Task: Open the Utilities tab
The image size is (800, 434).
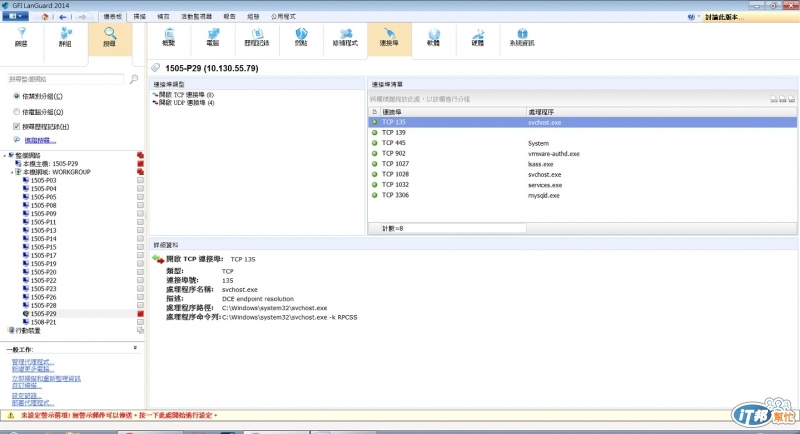Action: (x=283, y=17)
